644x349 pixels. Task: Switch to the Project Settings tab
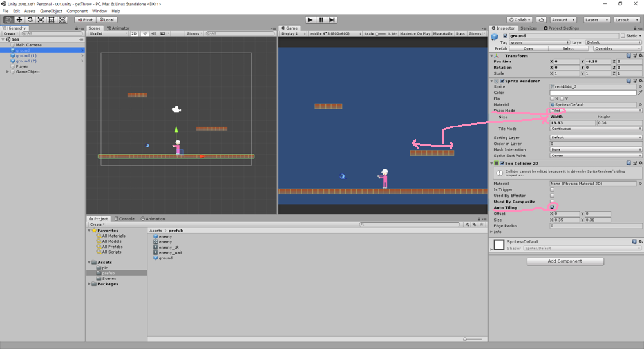click(561, 28)
